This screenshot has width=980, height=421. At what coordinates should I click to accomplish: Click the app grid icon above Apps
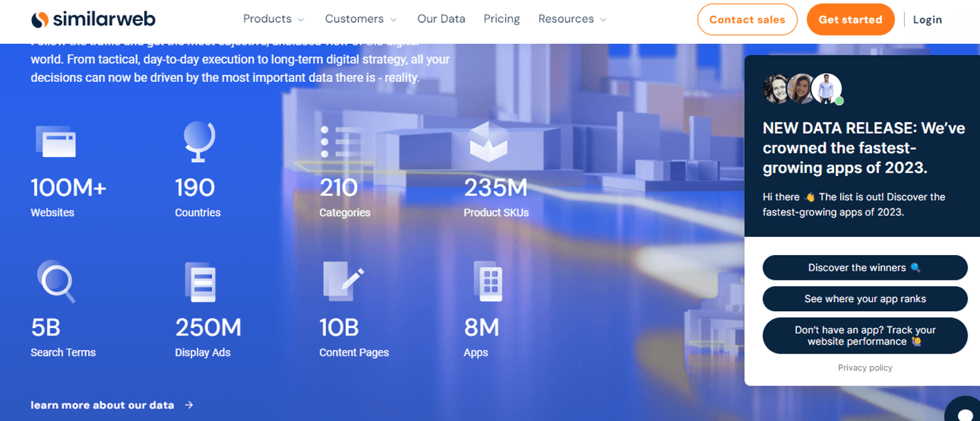488,281
